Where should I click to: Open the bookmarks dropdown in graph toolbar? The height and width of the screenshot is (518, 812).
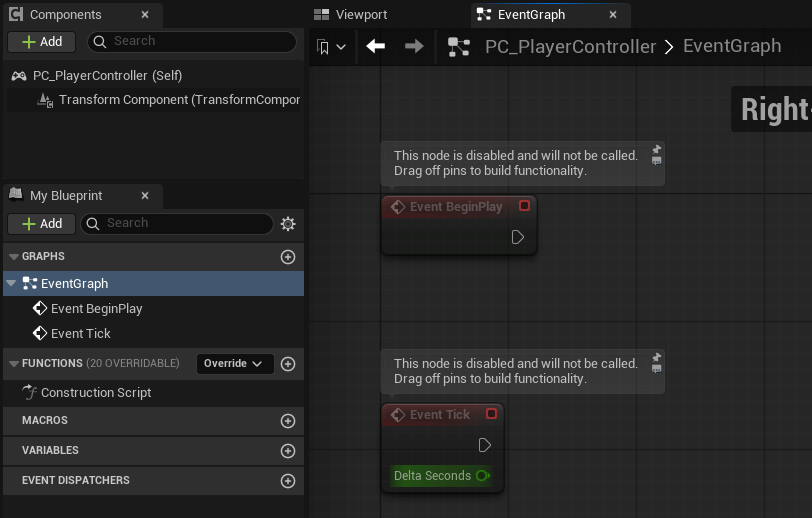[x=331, y=47]
